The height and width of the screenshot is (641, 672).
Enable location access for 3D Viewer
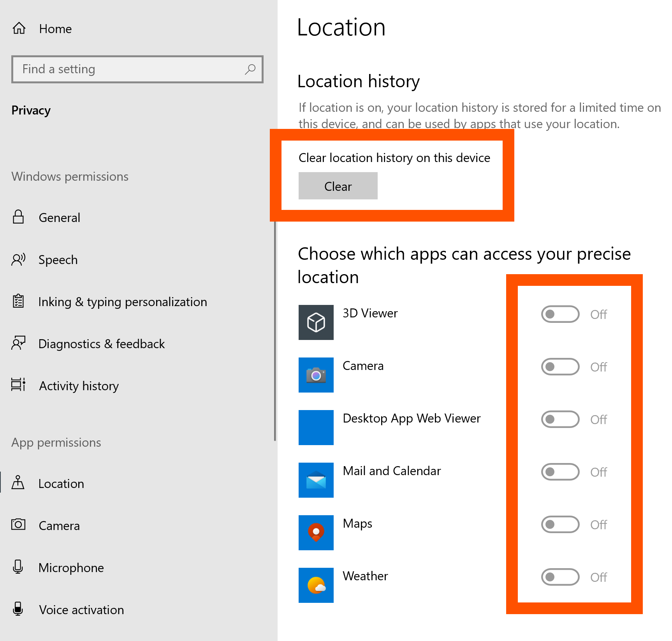tap(560, 314)
